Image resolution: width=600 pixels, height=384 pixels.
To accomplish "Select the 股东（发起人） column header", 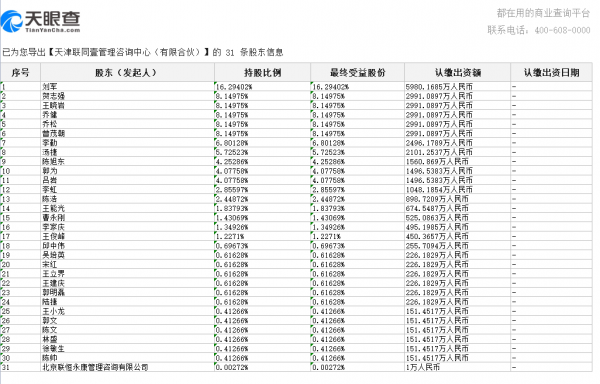I will click(127, 72).
